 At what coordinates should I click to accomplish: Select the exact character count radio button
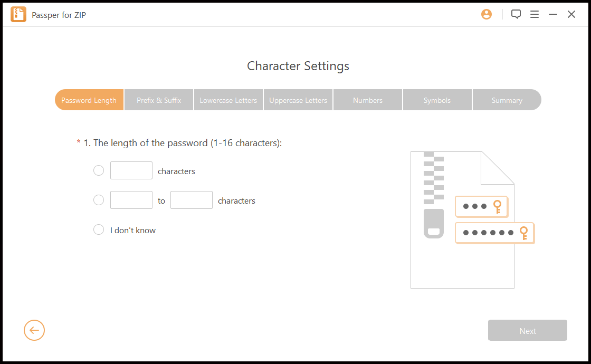(x=99, y=170)
